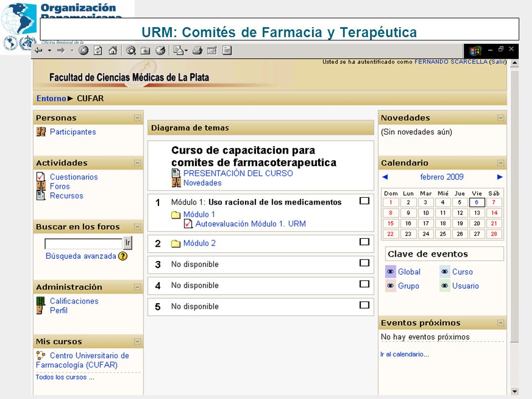Open the Back history dropdown arrow
Image resolution: width=532 pixels, height=399 pixels.
tap(49, 50)
